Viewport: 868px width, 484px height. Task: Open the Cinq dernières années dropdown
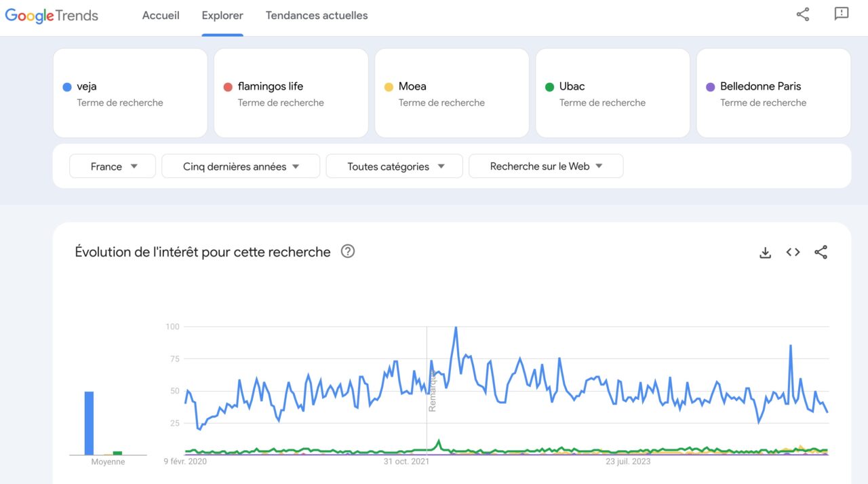click(241, 166)
